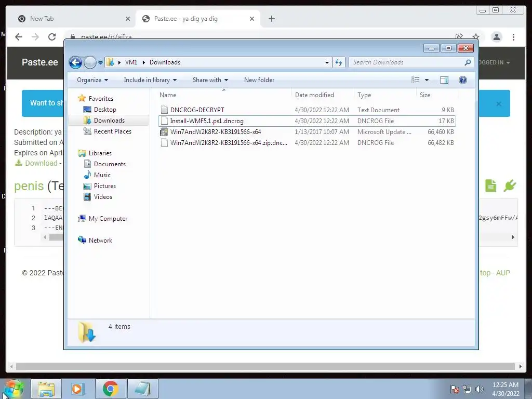Image resolution: width=532 pixels, height=399 pixels.
Task: Select Win7AndW2K8R2-KB3191566-x64 update file
Action: coord(307,131)
